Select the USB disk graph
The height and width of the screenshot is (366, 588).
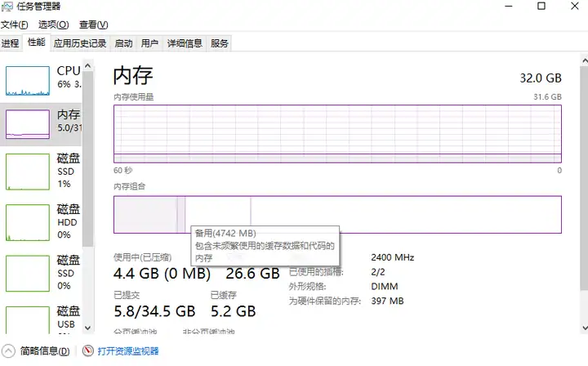(x=28, y=318)
